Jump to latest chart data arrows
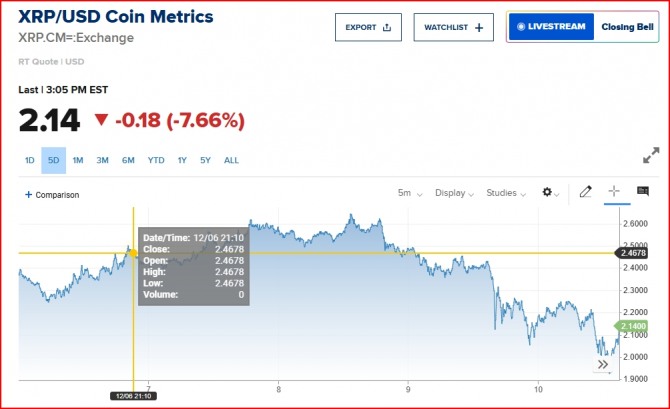 click(603, 365)
